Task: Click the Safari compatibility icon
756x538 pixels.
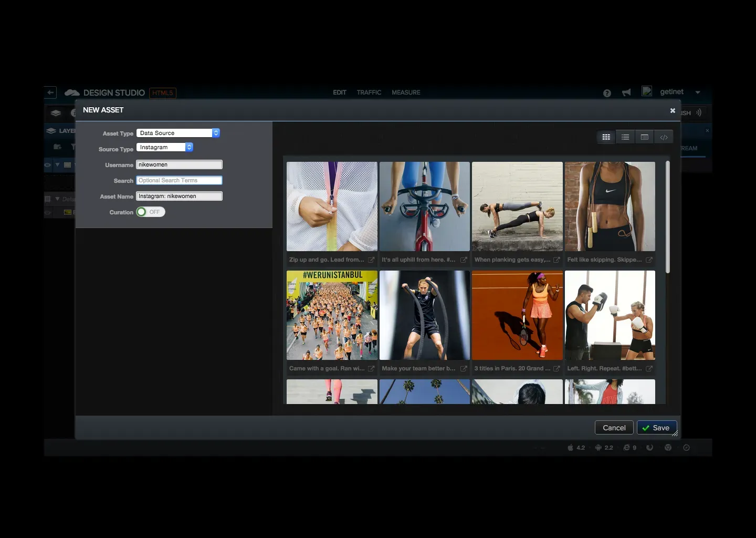Action: click(x=686, y=448)
